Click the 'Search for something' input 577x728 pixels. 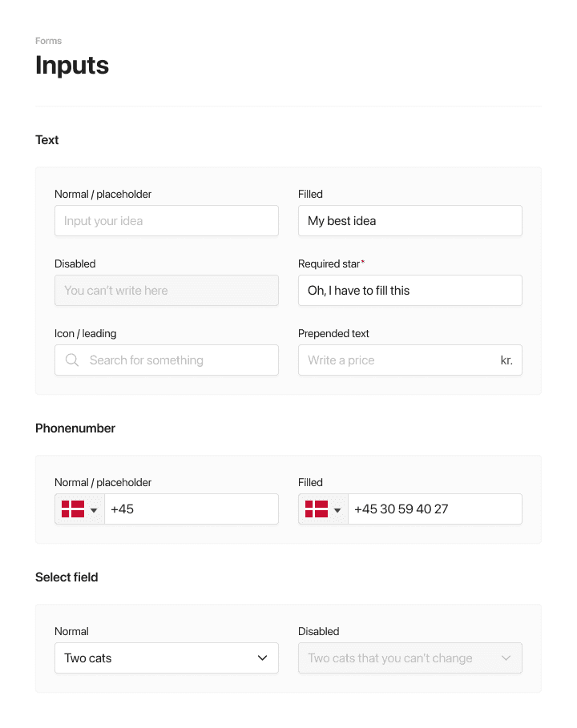(x=167, y=360)
